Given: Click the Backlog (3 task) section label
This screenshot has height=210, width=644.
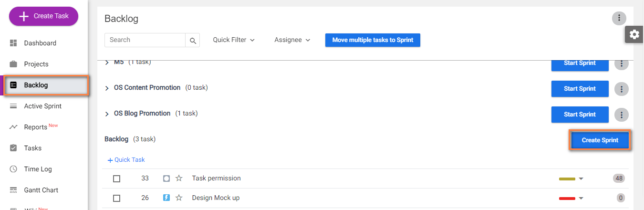Looking at the screenshot, I should tap(130, 139).
